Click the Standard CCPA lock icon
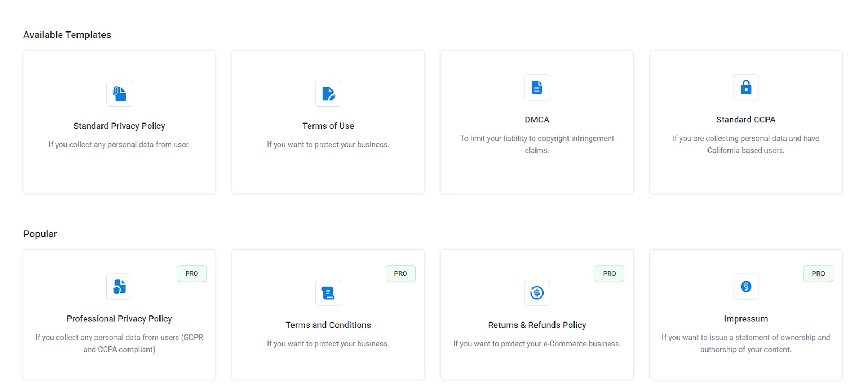Image resolution: width=868 pixels, height=387 pixels. (746, 87)
